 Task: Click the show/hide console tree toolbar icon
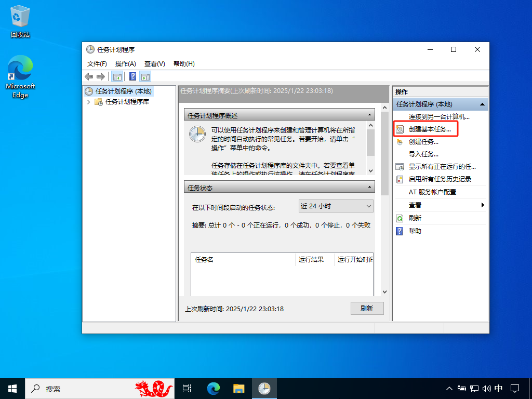(117, 76)
